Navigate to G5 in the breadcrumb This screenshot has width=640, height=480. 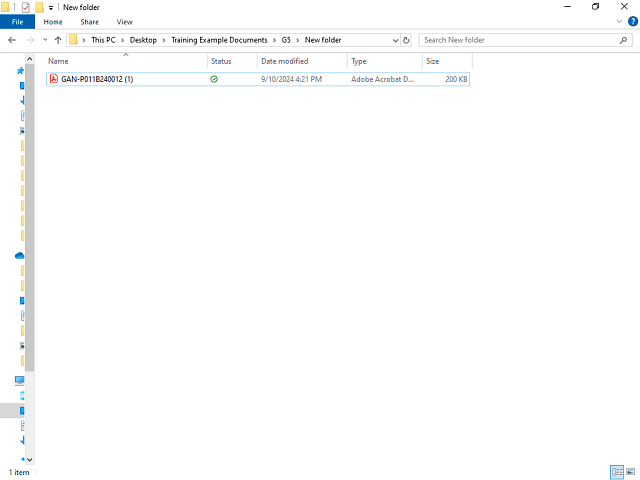(286, 40)
